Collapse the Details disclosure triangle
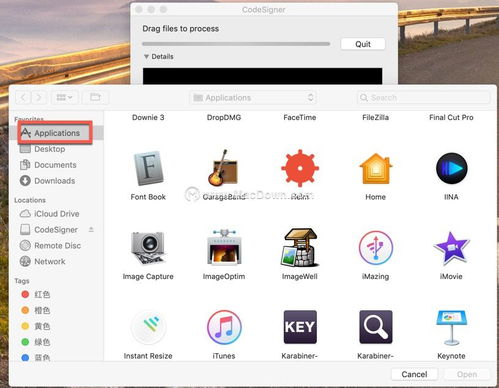This screenshot has width=499, height=388. pos(146,57)
